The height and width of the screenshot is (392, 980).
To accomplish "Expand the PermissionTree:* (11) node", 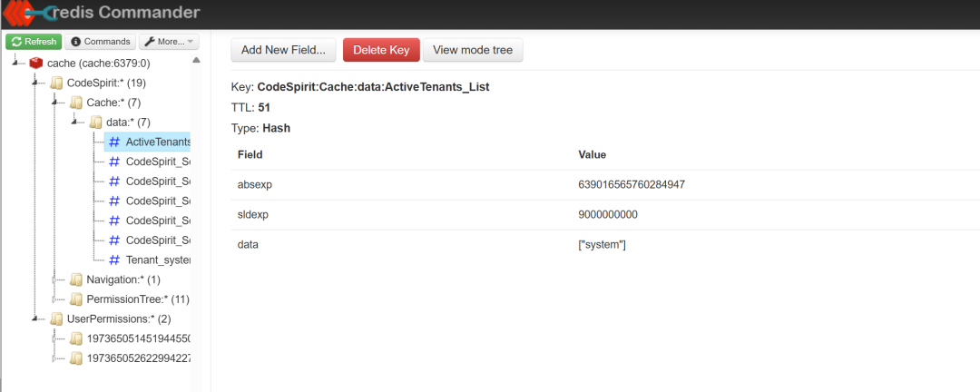I will click(55, 299).
